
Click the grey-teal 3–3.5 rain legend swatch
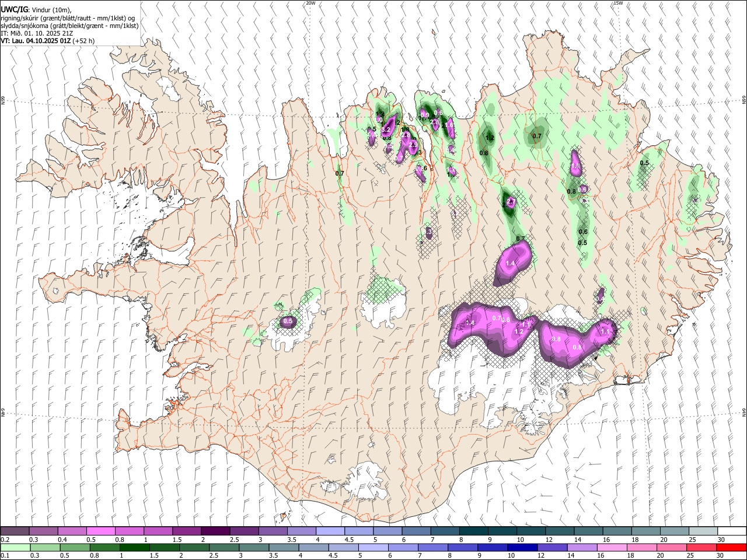[254, 547]
